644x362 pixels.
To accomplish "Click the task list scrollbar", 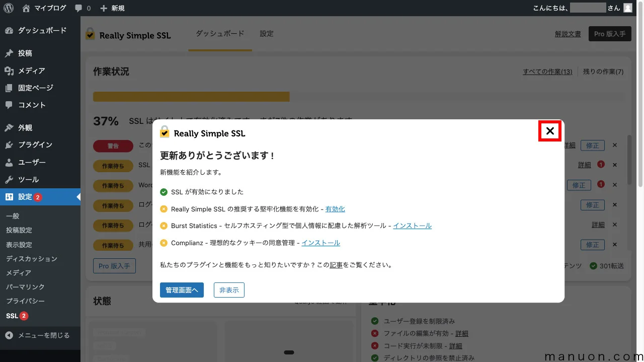I will pyautogui.click(x=629, y=161).
